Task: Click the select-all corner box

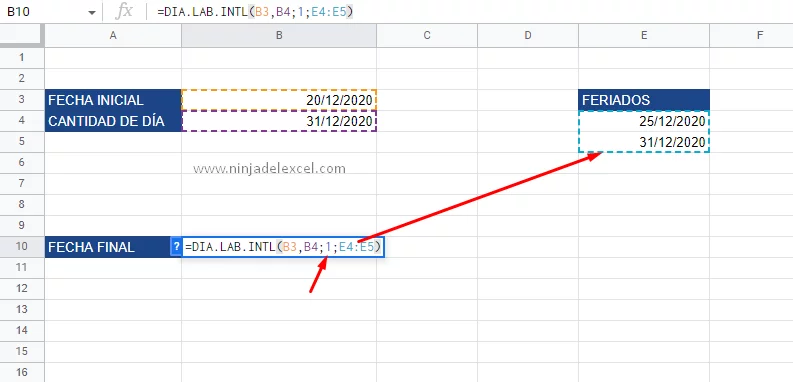Action: click(22, 35)
